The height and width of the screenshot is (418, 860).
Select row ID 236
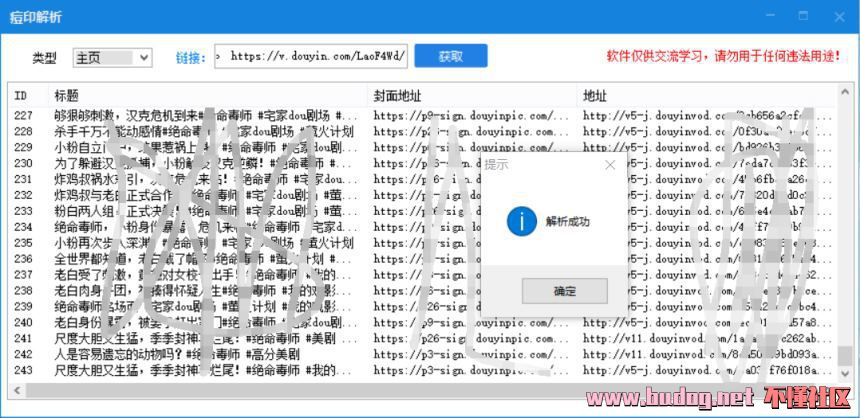pyautogui.click(x=422, y=259)
